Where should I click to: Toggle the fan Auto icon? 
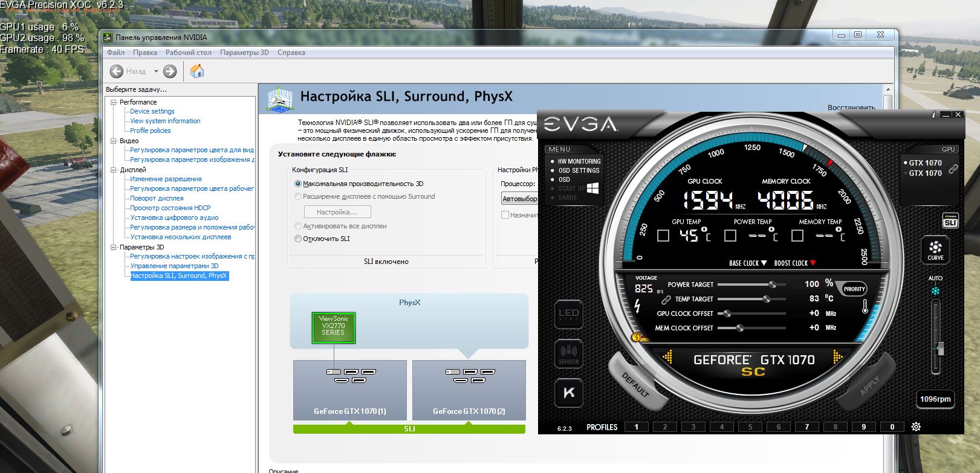(936, 291)
